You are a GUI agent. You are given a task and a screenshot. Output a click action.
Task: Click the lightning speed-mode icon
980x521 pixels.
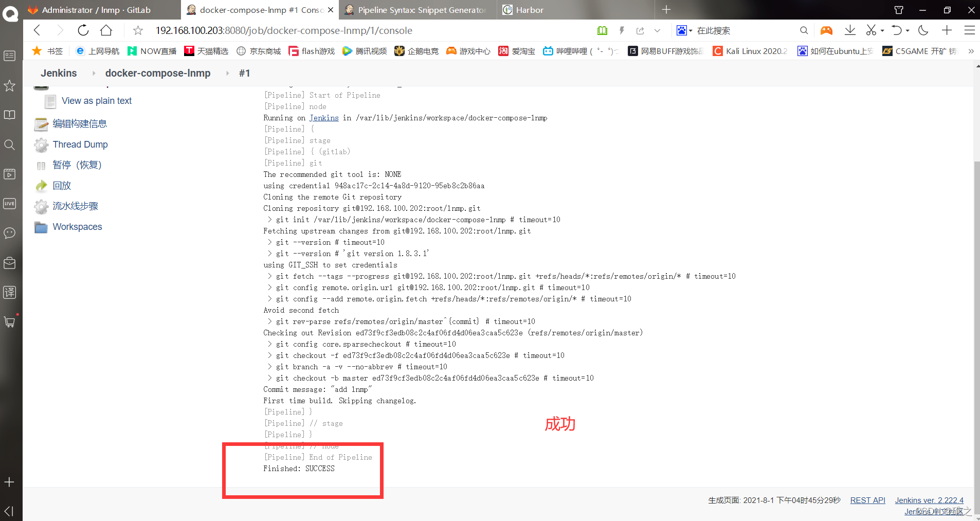622,30
